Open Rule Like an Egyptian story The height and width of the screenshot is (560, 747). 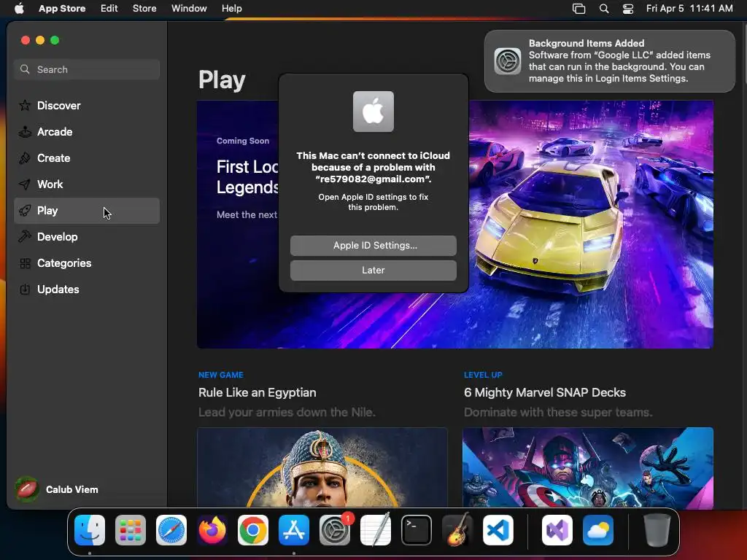click(258, 392)
